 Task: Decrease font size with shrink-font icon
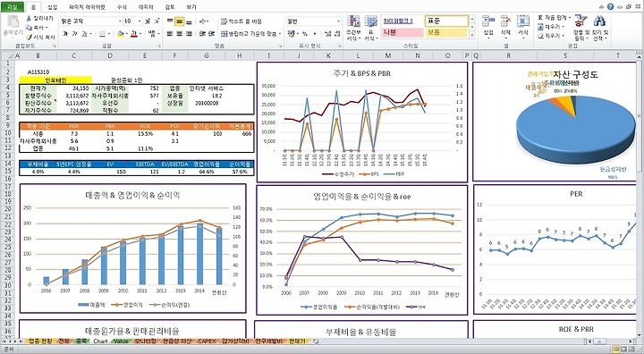tap(157, 21)
